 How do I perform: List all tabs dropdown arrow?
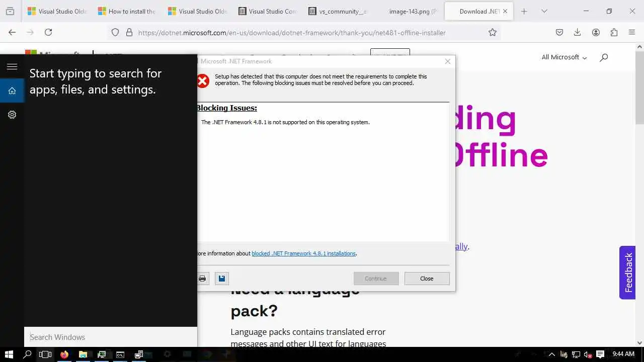pos(544,11)
